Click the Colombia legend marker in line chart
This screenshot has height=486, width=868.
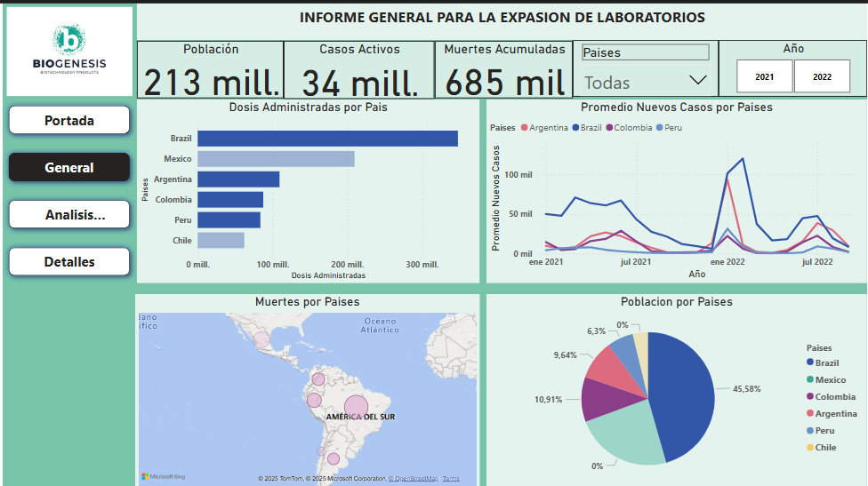tap(609, 128)
